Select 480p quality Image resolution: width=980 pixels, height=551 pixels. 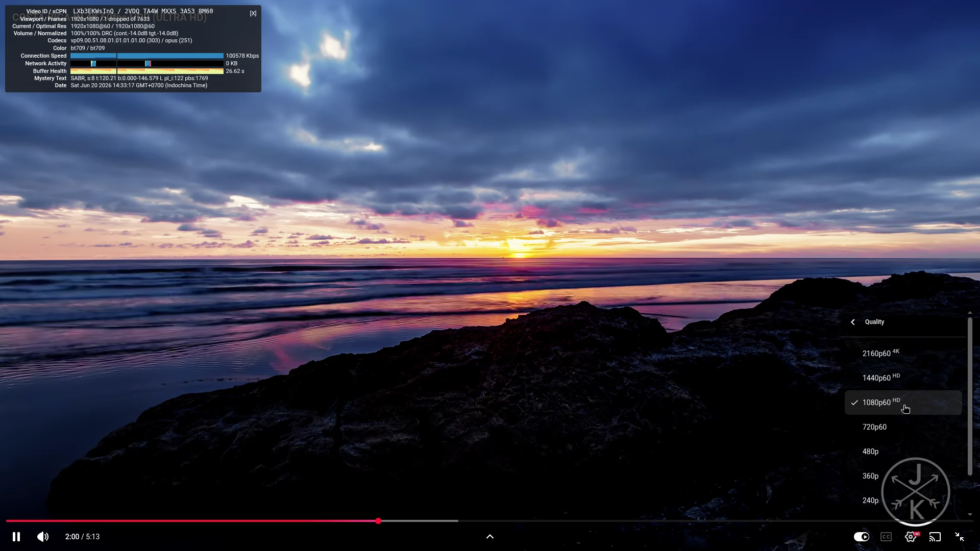point(903,452)
